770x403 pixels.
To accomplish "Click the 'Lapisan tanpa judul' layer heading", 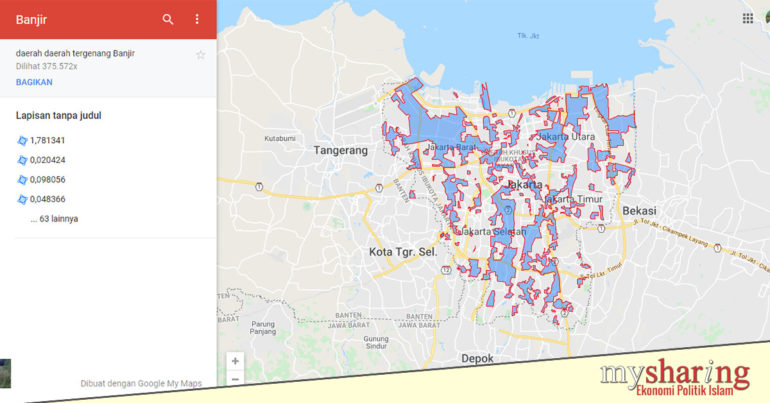I will coord(58,115).
